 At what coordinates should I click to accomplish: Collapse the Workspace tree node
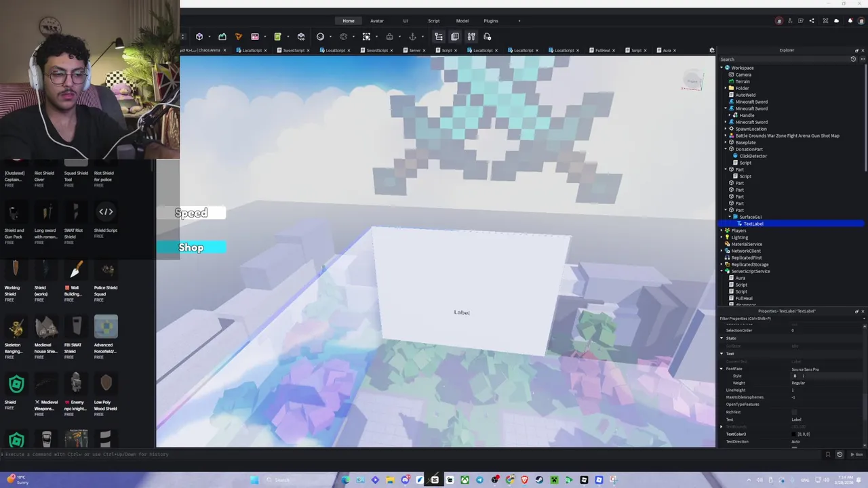(x=722, y=68)
